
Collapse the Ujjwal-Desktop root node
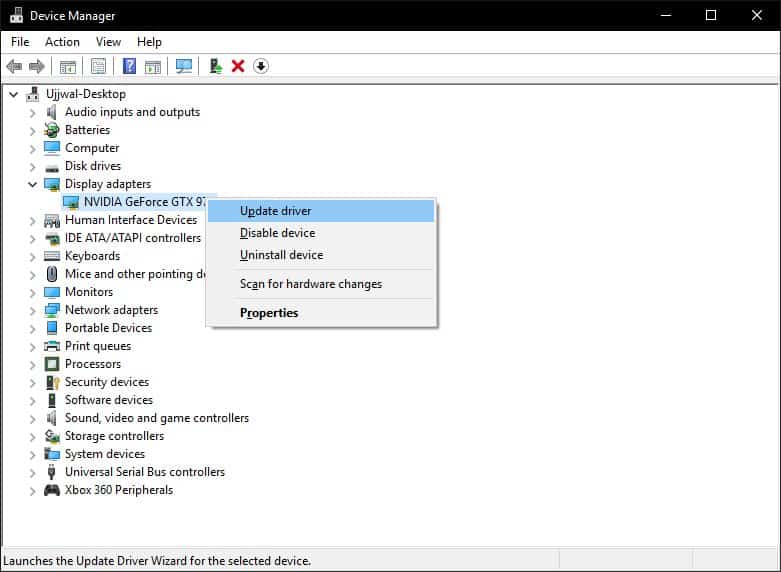[x=13, y=94]
